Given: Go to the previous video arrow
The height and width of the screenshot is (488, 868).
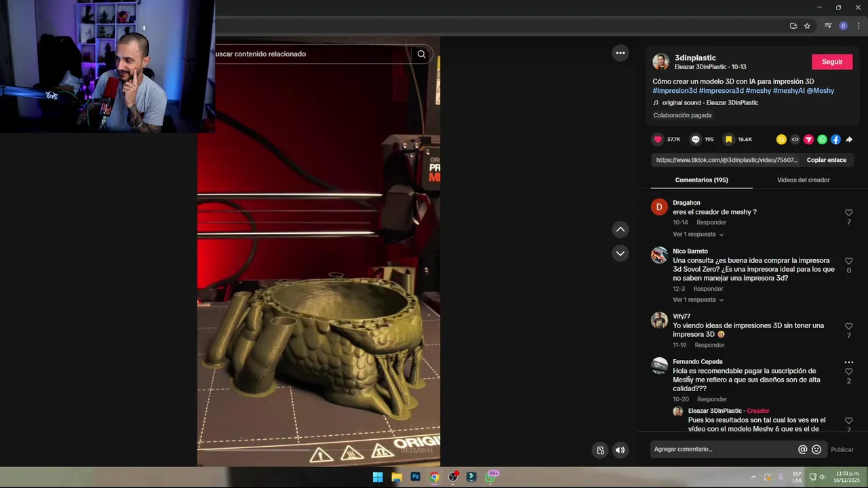Looking at the screenshot, I should pyautogui.click(x=620, y=230).
